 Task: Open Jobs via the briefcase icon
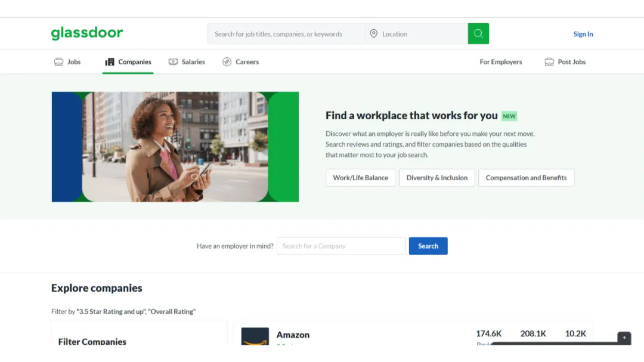pos(58,62)
